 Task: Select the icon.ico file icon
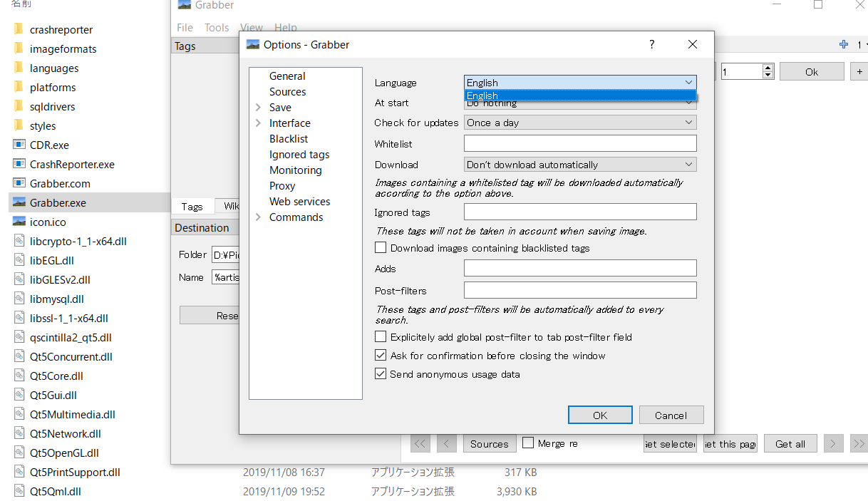pyautogui.click(x=19, y=222)
